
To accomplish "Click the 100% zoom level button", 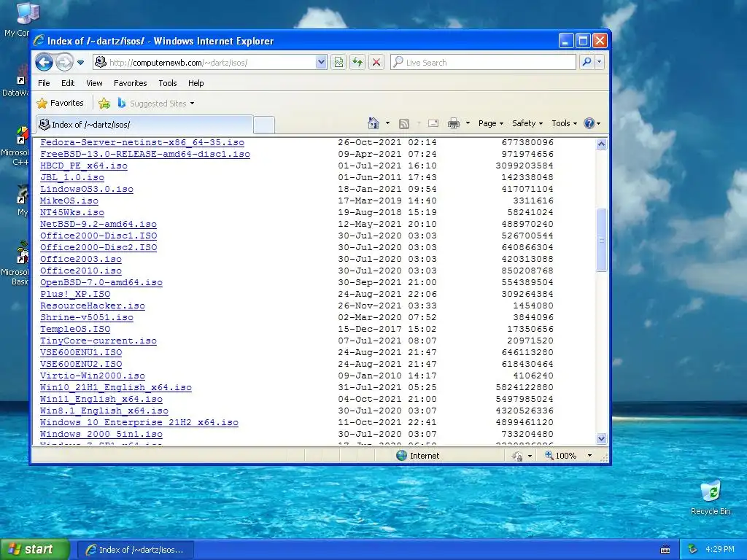I will [561, 456].
